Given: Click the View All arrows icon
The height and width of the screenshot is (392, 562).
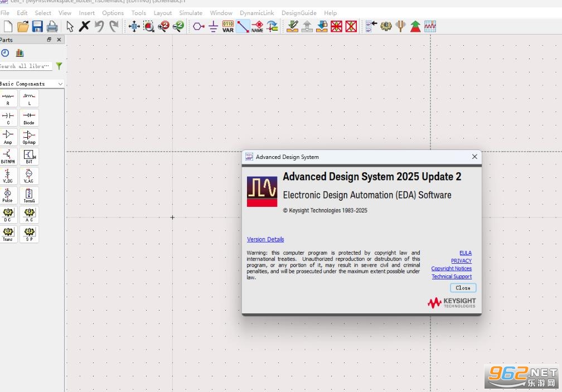Looking at the screenshot, I should pos(134,27).
